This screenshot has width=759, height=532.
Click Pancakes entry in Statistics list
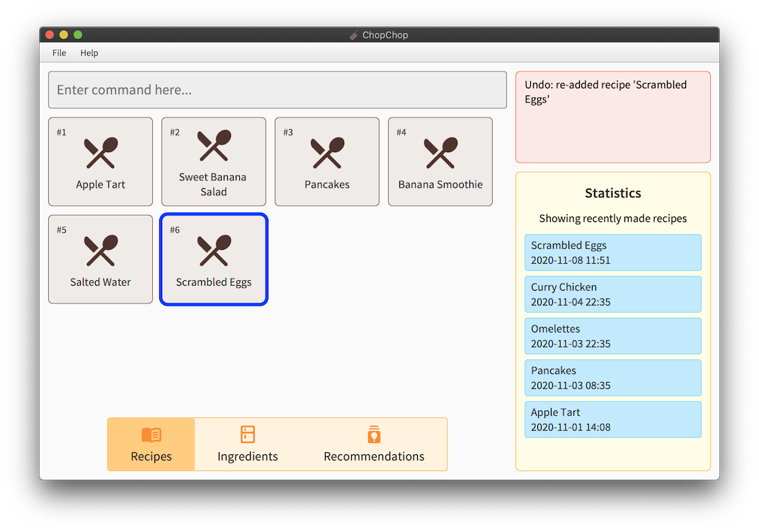613,378
